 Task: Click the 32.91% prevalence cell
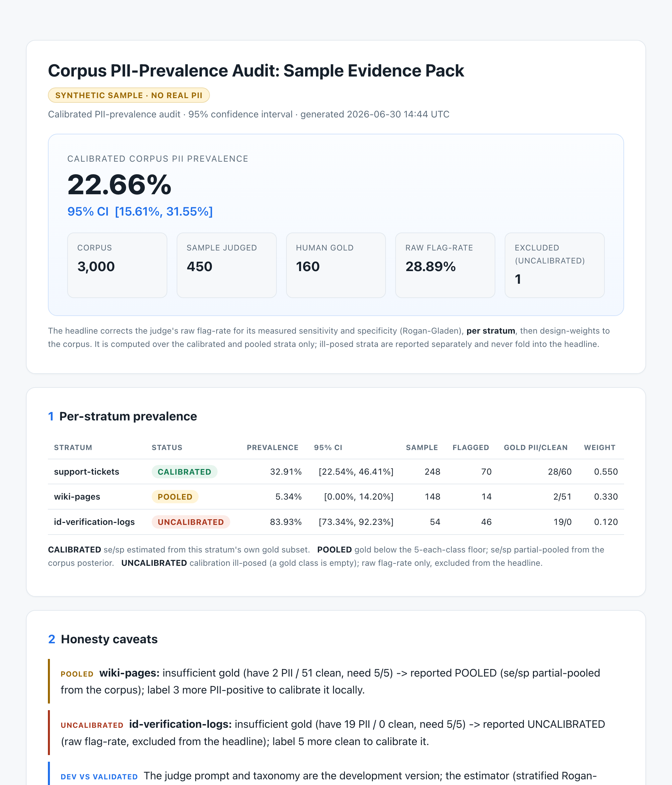(286, 472)
